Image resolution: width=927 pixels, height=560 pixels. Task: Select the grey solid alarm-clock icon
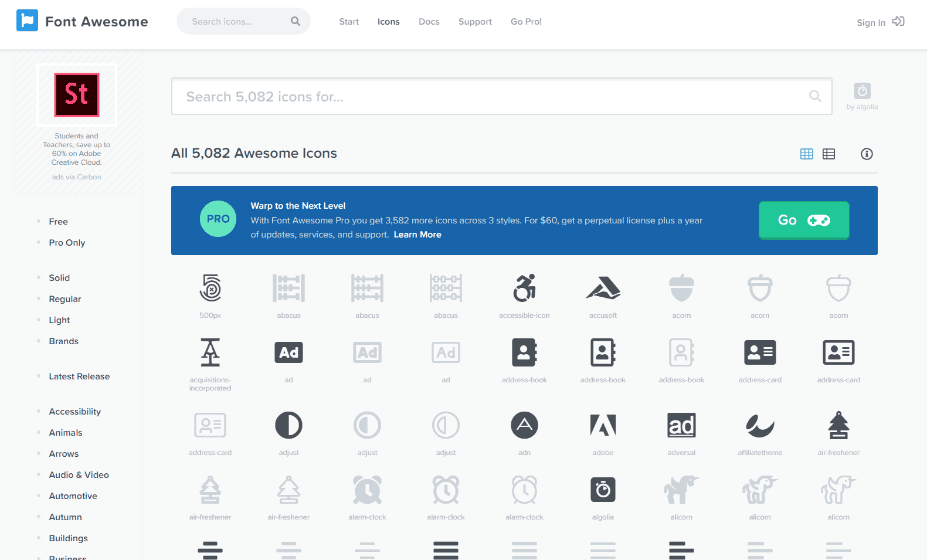[x=367, y=490]
